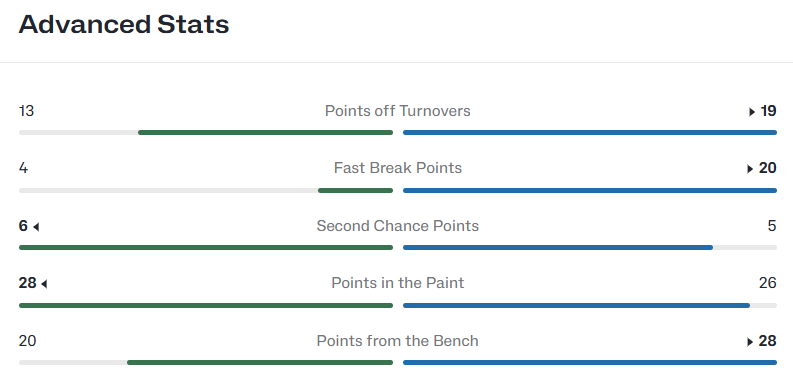Click the blue Fast Break Points bar
The height and width of the screenshot is (390, 793).
click(590, 191)
